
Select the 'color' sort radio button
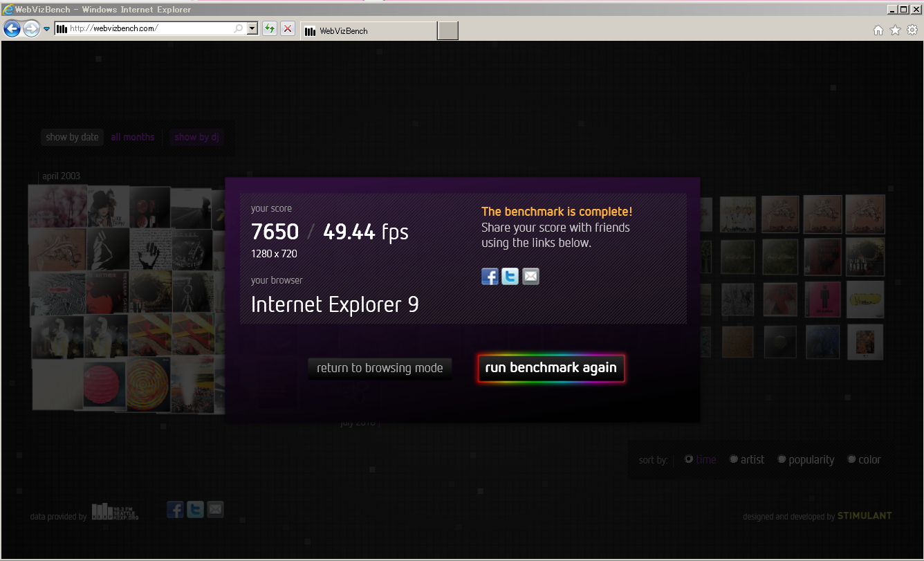(x=852, y=459)
